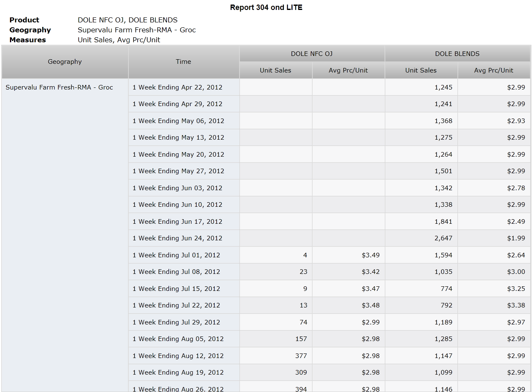Click the $2.93 average price cell
This screenshot has width=532, height=392.
pyautogui.click(x=494, y=121)
